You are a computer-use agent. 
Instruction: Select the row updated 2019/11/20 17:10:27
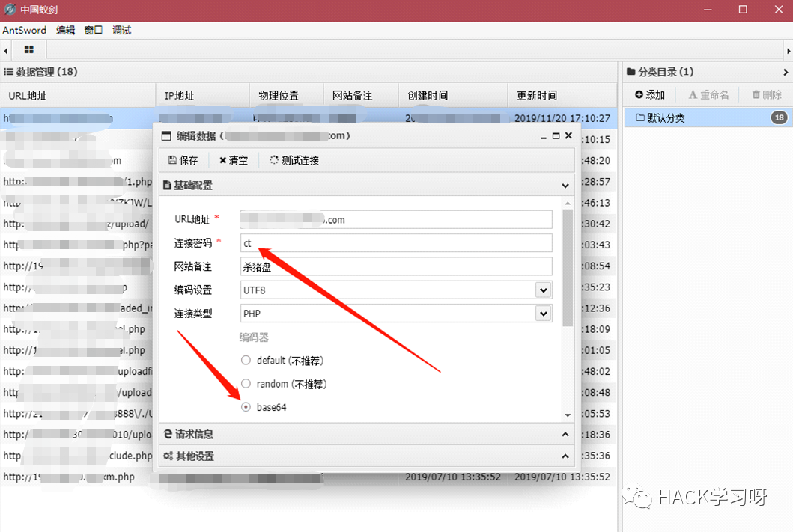pos(309,118)
